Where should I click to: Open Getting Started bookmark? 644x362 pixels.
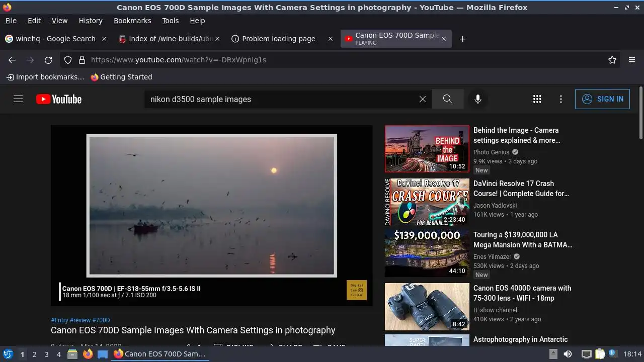pos(121,77)
